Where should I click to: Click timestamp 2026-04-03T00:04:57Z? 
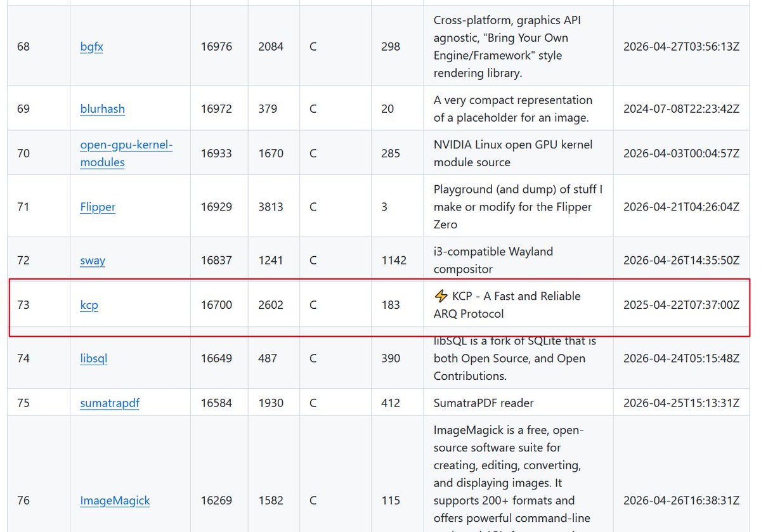681,153
